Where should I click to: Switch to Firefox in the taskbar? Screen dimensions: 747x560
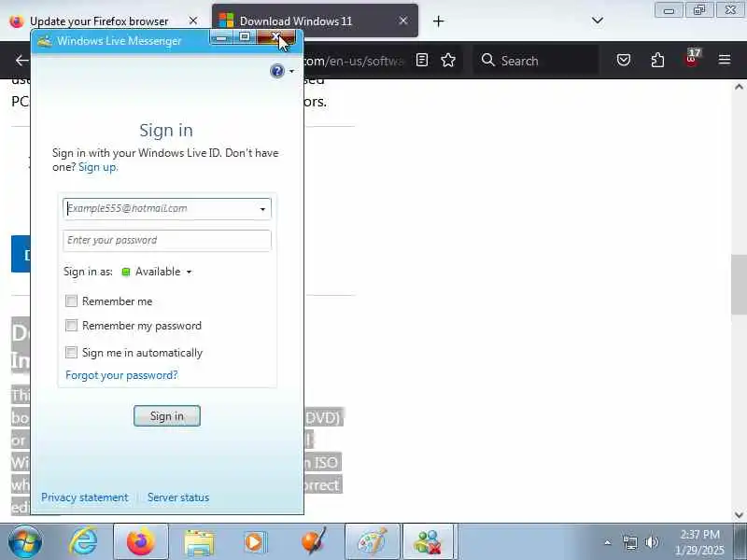pyautogui.click(x=141, y=541)
